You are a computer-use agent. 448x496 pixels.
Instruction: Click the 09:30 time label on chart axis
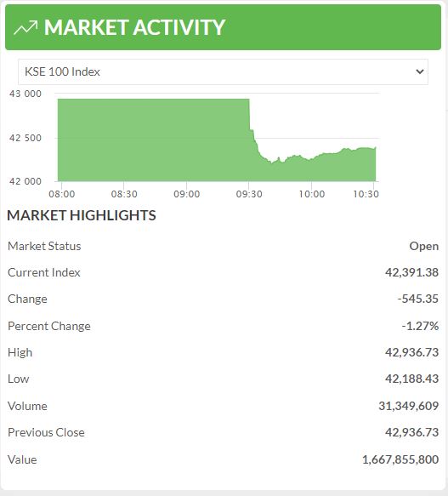[249, 194]
